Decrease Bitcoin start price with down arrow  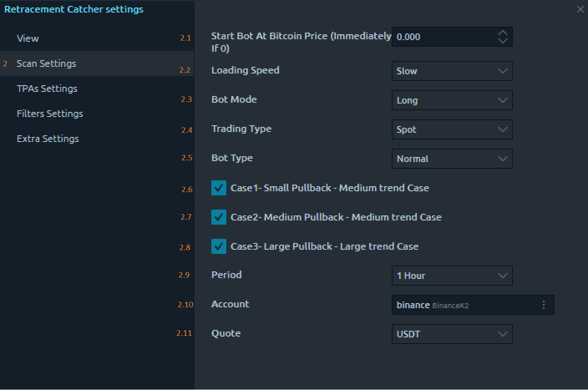click(x=503, y=41)
